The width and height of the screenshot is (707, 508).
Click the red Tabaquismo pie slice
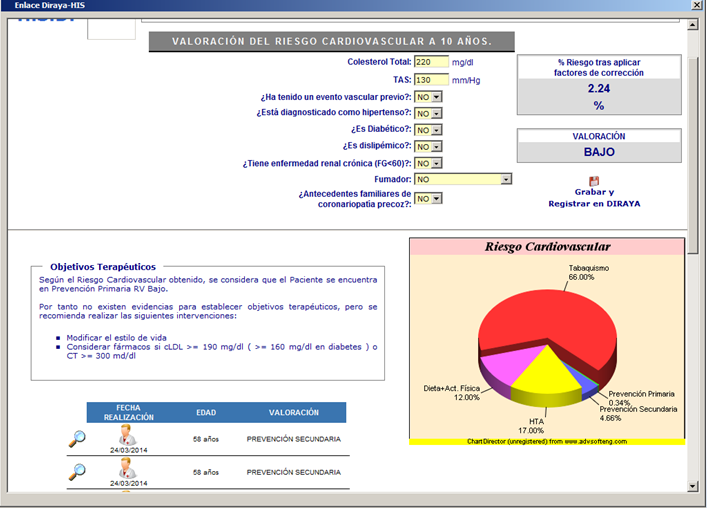550,316
